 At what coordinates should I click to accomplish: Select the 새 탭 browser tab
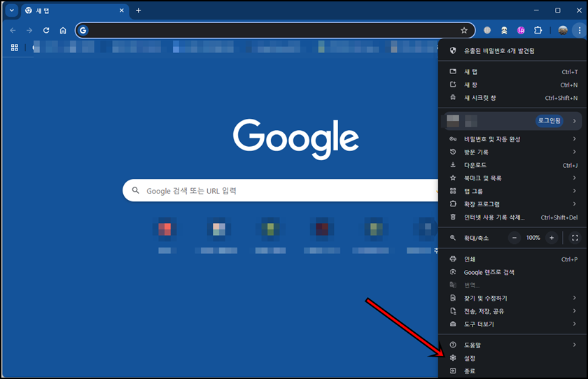[75, 11]
